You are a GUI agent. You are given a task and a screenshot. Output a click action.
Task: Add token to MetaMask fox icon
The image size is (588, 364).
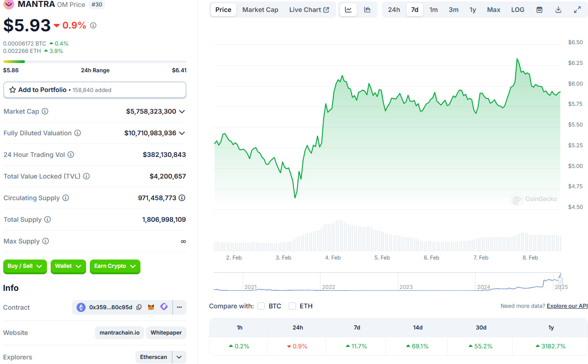click(x=151, y=307)
